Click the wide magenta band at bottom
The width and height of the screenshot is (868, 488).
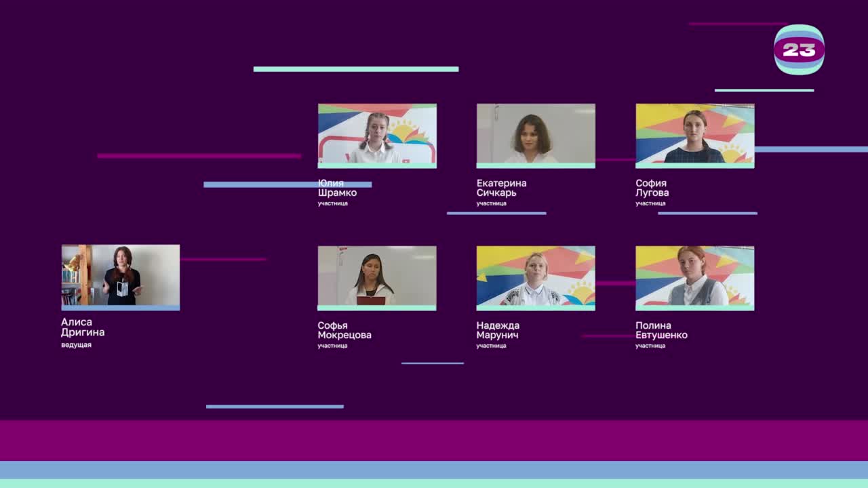click(434, 441)
